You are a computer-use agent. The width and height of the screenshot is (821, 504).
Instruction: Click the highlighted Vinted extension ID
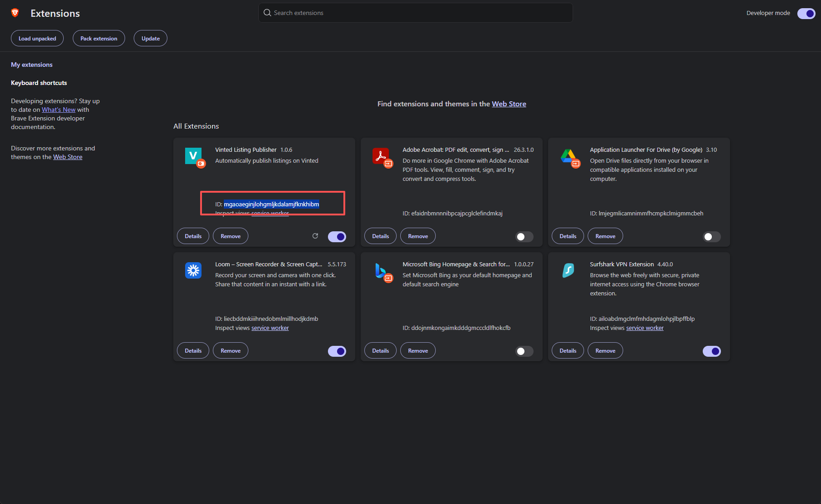[272, 204]
